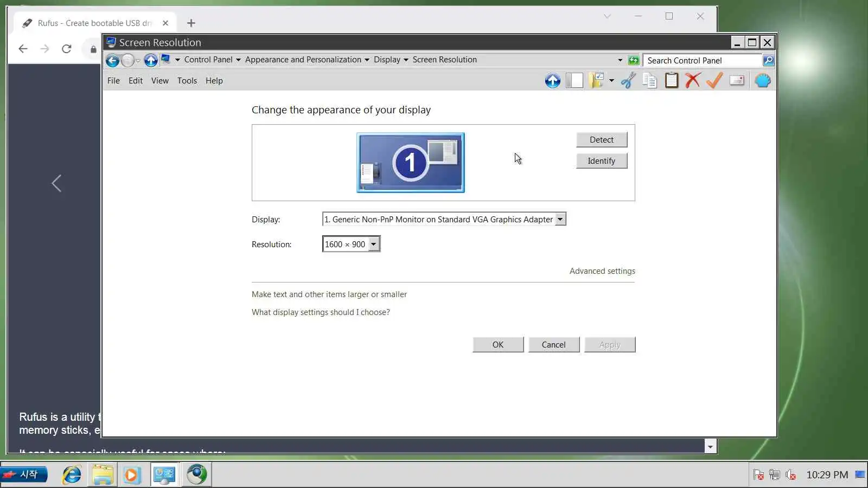The height and width of the screenshot is (488, 868).
Task: Open the View menu
Action: [x=159, y=81]
